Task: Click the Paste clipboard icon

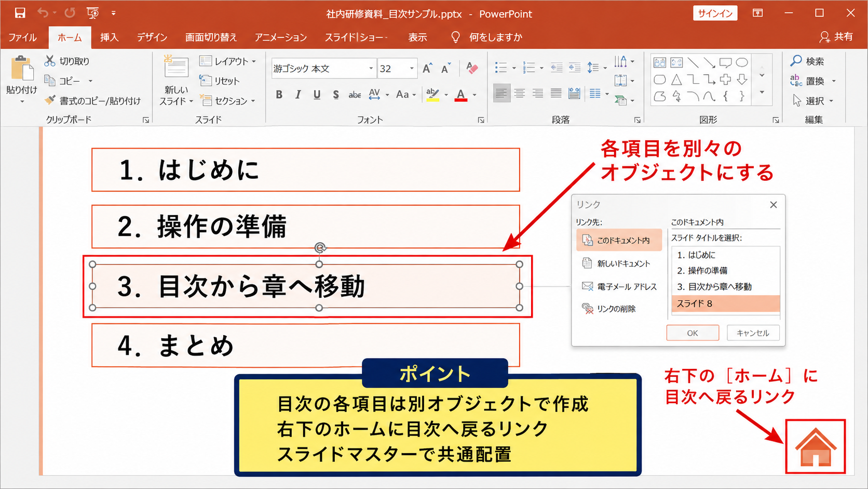Action: point(21,69)
